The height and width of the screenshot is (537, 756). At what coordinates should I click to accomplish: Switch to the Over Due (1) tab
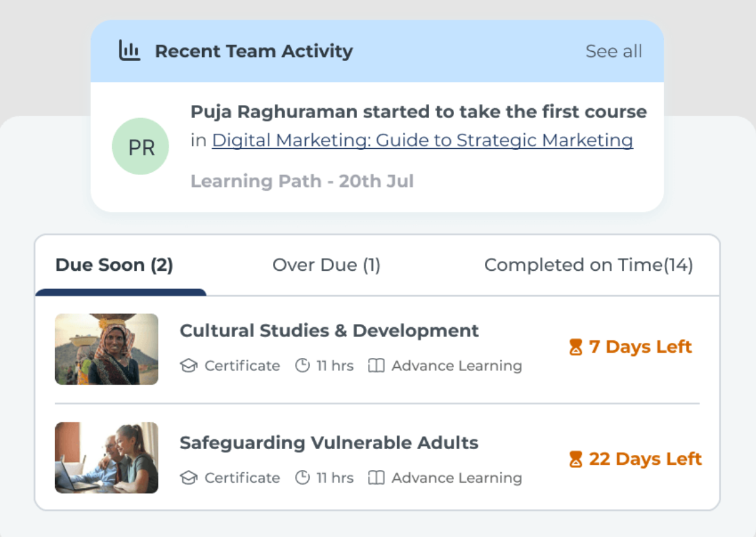click(326, 265)
